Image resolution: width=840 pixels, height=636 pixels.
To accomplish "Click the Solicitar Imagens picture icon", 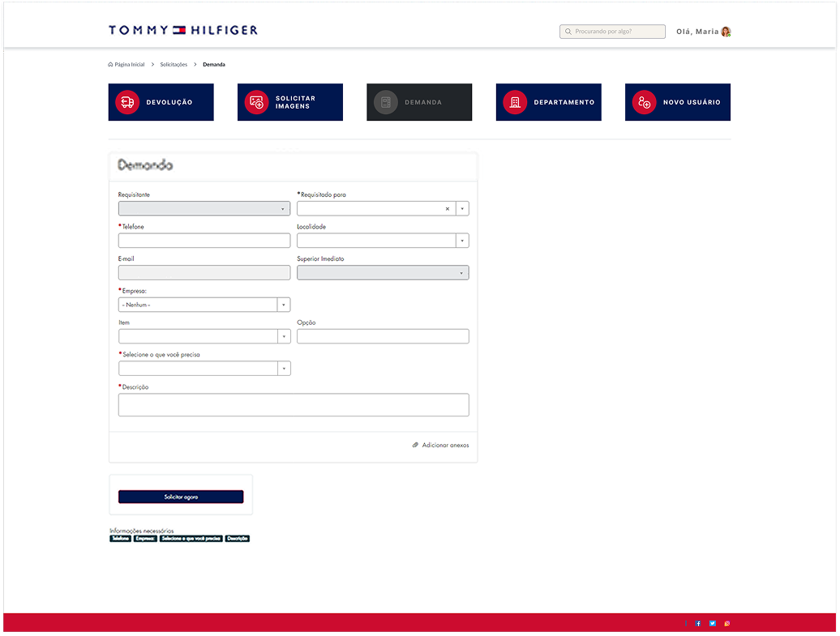I will click(x=256, y=102).
